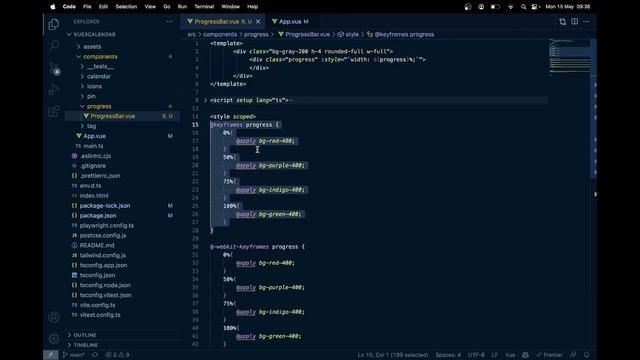
Task: Click the Prettier status item
Action: 549,355
